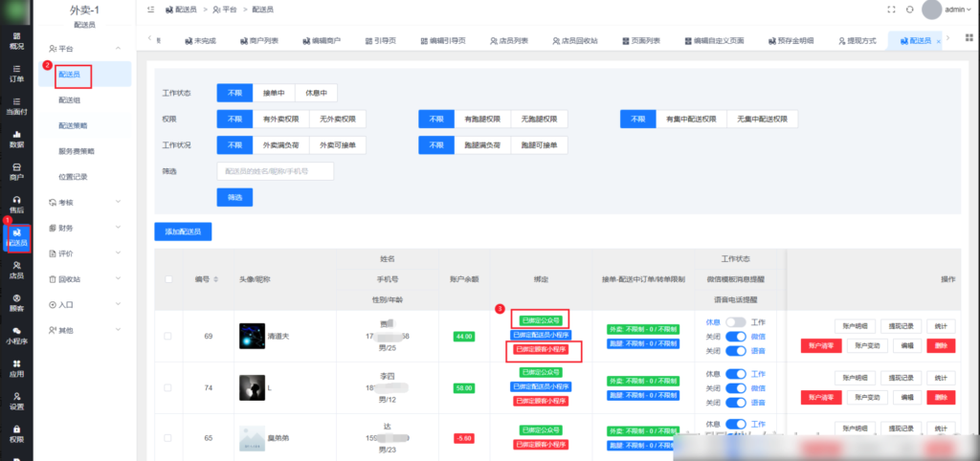This screenshot has height=461, width=980.
Task: Toggle 微信 reminder switch for rider L
Action: (x=736, y=388)
